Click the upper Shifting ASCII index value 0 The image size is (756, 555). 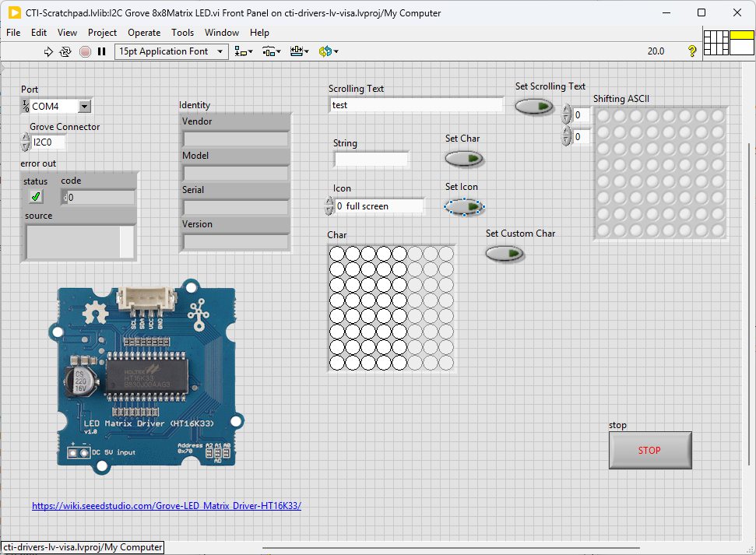[581, 115]
